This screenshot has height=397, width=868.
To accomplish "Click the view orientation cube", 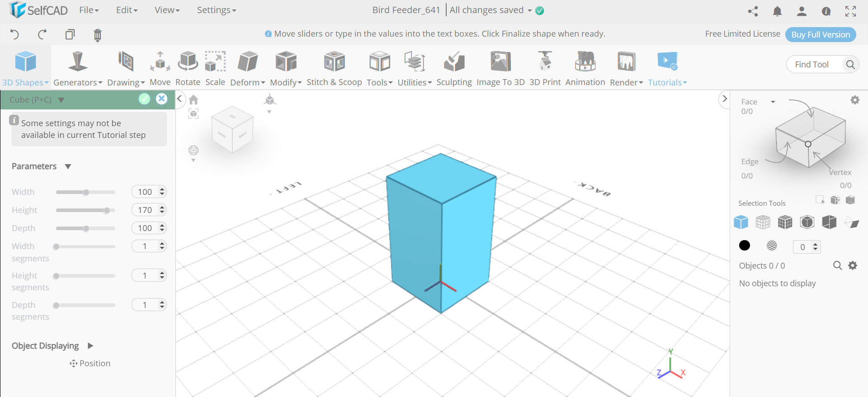I will click(232, 130).
